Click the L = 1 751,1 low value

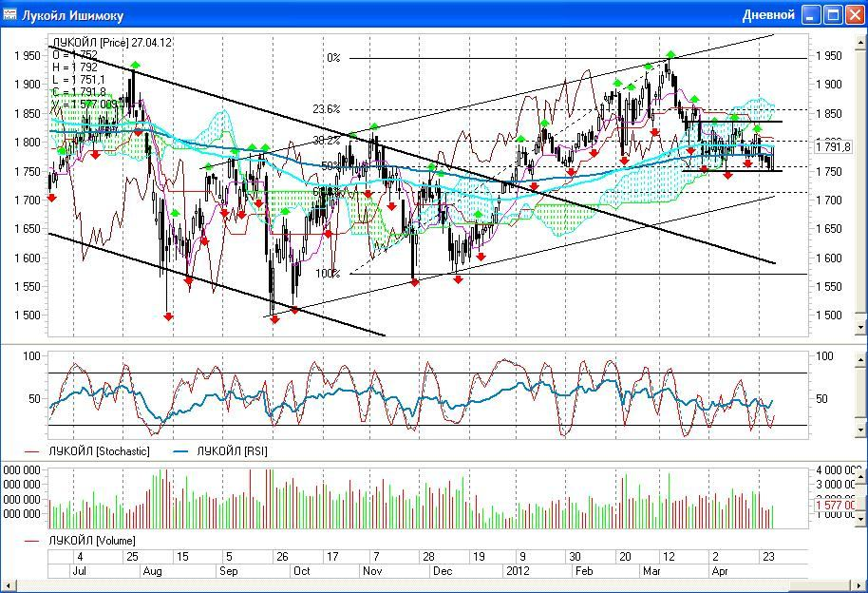click(78, 79)
